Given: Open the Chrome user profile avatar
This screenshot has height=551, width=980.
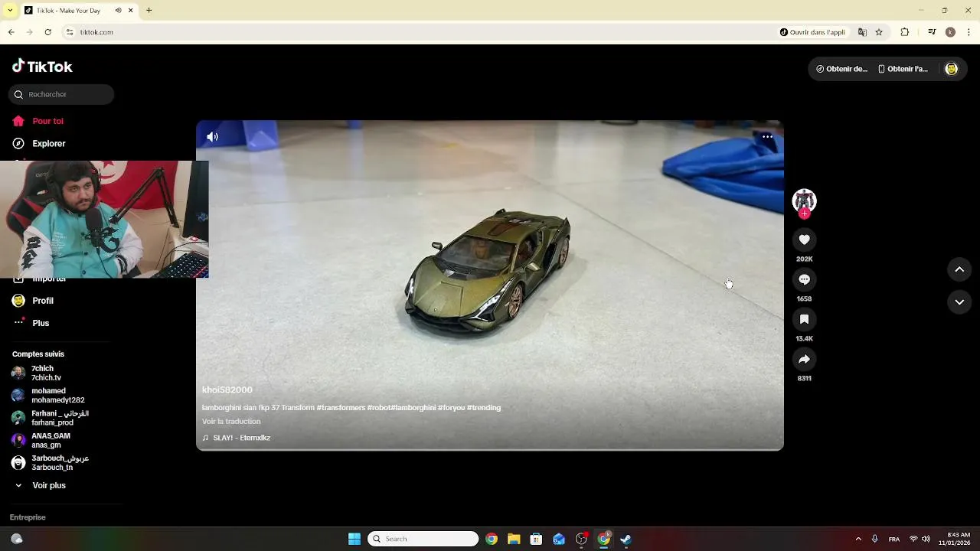Looking at the screenshot, I should point(950,32).
